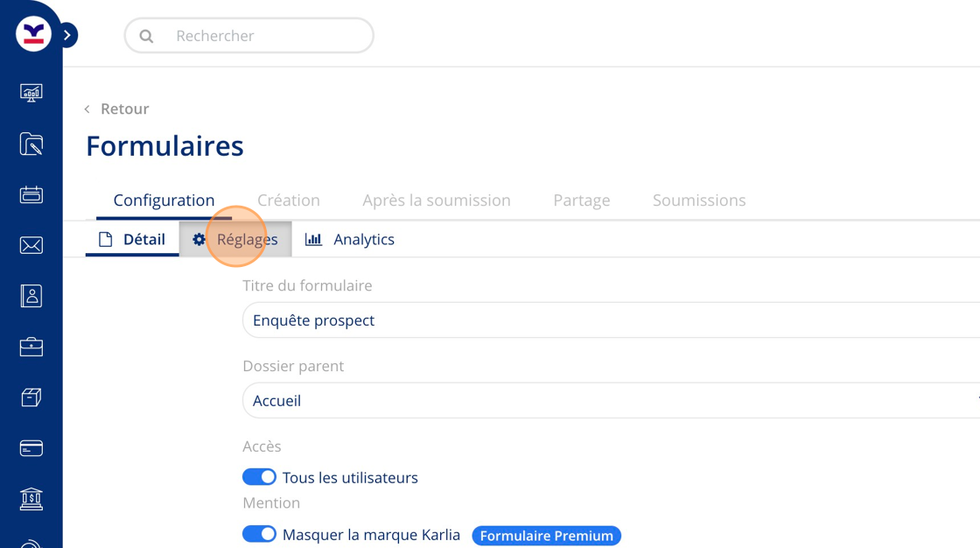Screen dimensions: 980x548
Task: Open the contacts icon in sidebar
Action: (31, 296)
